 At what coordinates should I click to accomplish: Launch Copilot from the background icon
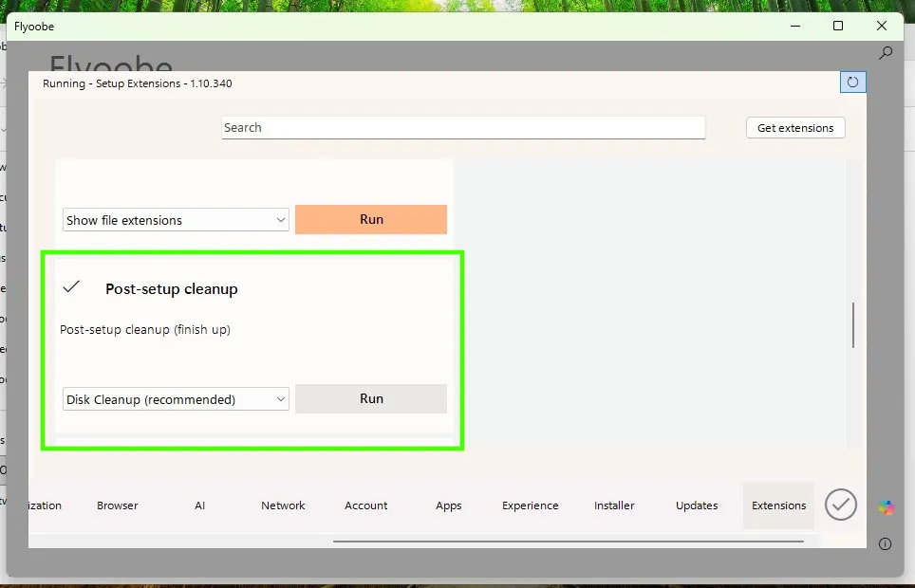pos(885,505)
